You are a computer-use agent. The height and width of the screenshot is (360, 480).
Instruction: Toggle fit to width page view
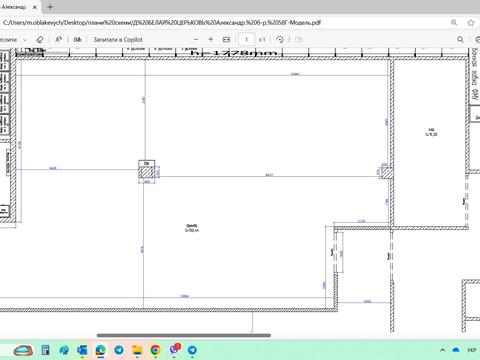point(226,39)
